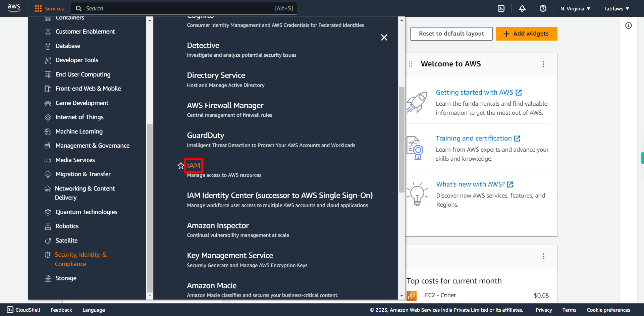Image resolution: width=644 pixels, height=316 pixels.
Task: Open Amazon Inspector service
Action: [218, 225]
